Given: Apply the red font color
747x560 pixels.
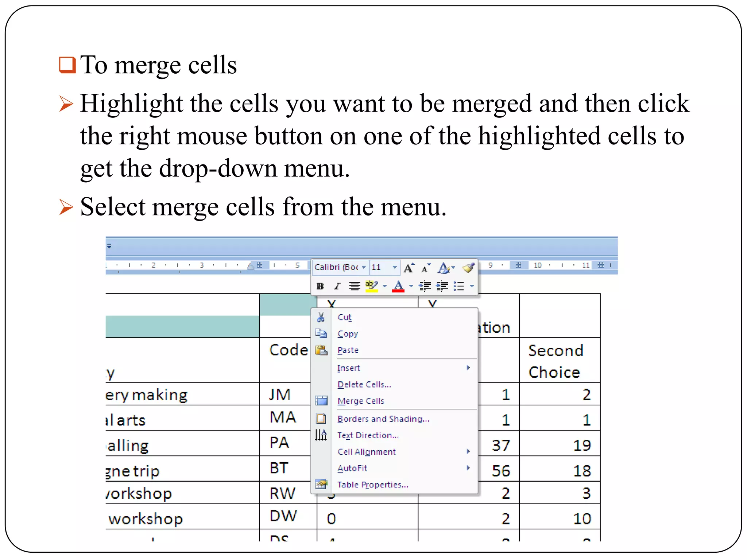Looking at the screenshot, I should (398, 286).
